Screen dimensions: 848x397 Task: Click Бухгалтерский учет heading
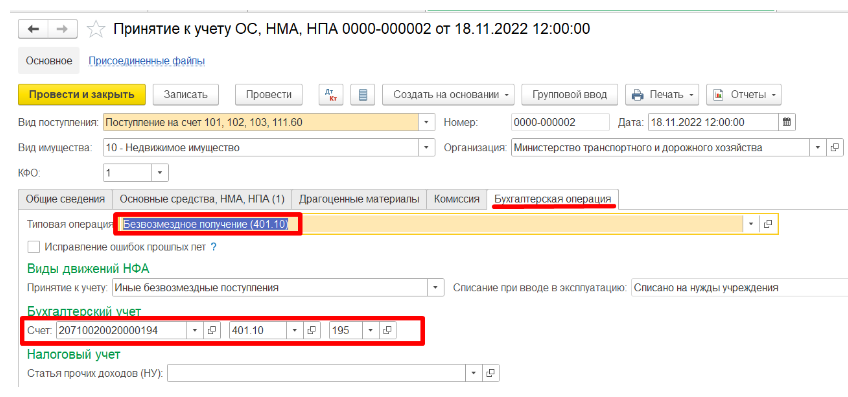pos(84,312)
